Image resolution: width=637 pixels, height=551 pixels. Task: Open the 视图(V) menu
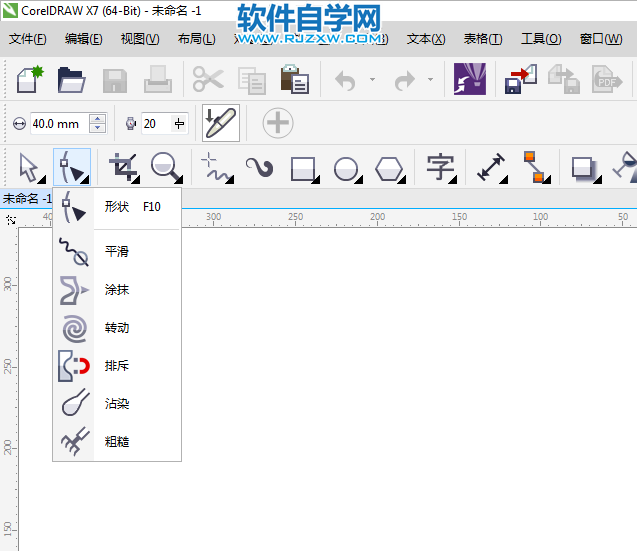pos(140,39)
